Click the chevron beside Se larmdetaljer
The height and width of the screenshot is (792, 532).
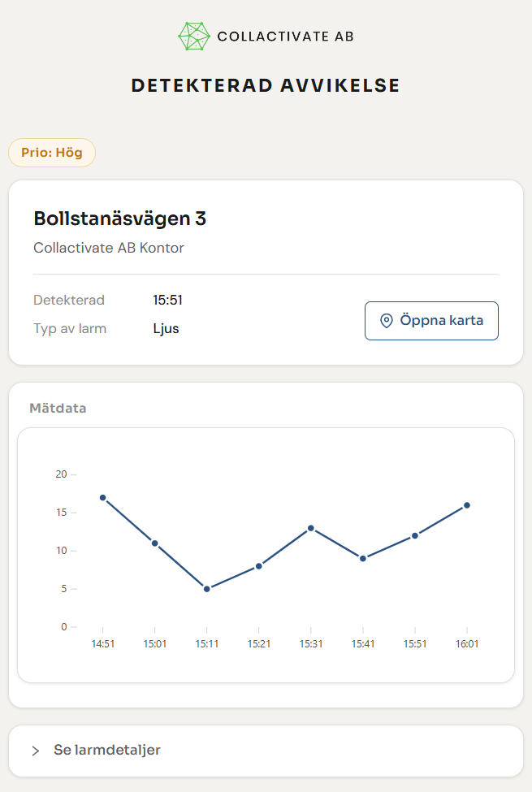36,751
